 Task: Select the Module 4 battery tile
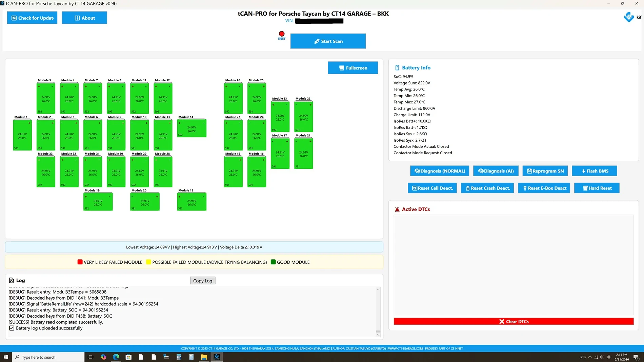69,98
